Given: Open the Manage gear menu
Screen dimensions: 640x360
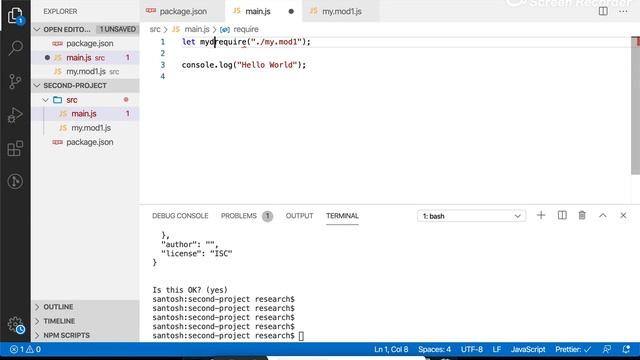Looking at the screenshot, I should point(16,325).
